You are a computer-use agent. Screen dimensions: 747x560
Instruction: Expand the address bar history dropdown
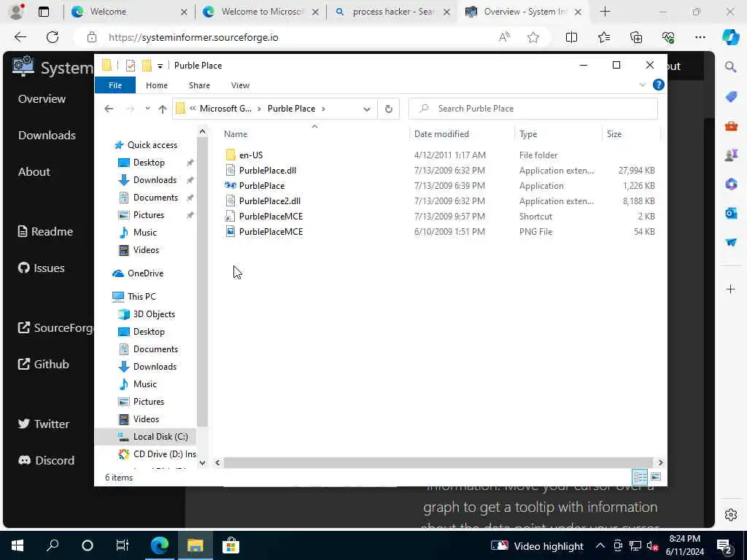(x=366, y=109)
